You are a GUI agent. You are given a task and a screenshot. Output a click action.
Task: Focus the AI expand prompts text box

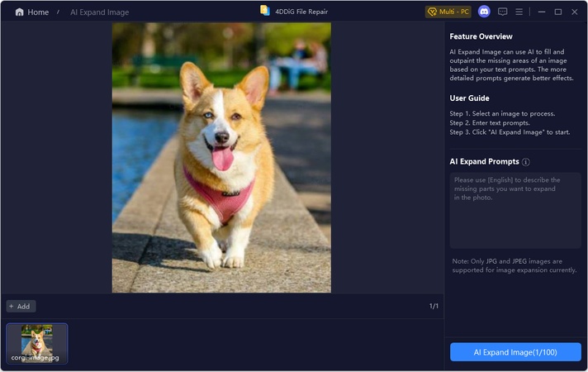click(x=515, y=211)
